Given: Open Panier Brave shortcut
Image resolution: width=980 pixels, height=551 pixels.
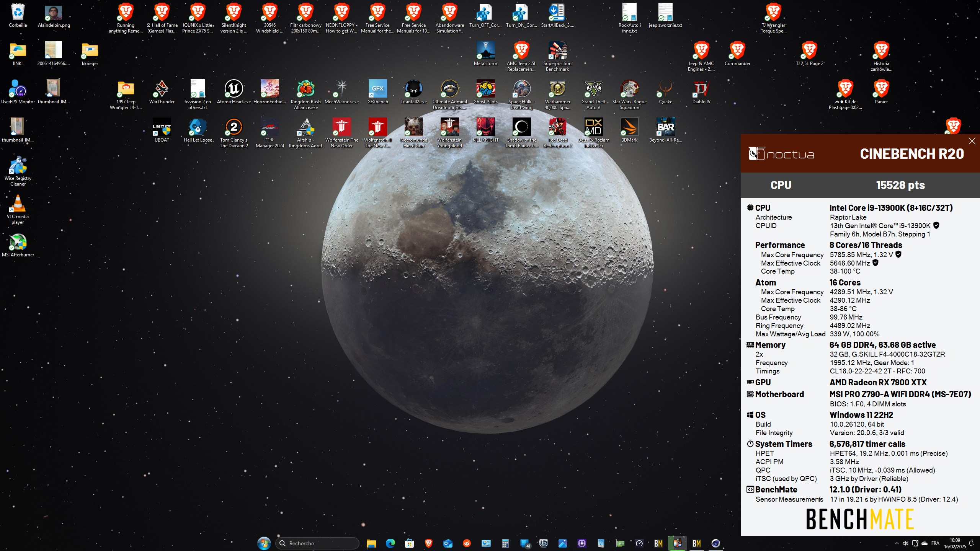Looking at the screenshot, I should pos(881,93).
